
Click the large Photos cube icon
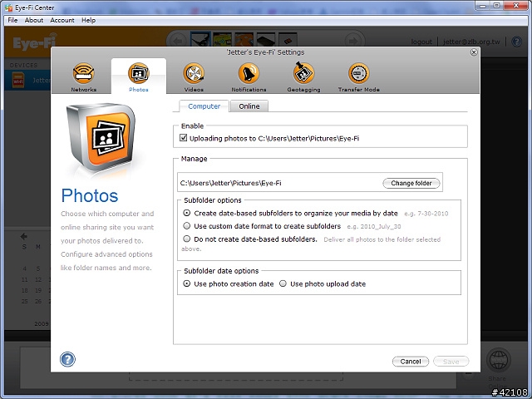(x=101, y=136)
